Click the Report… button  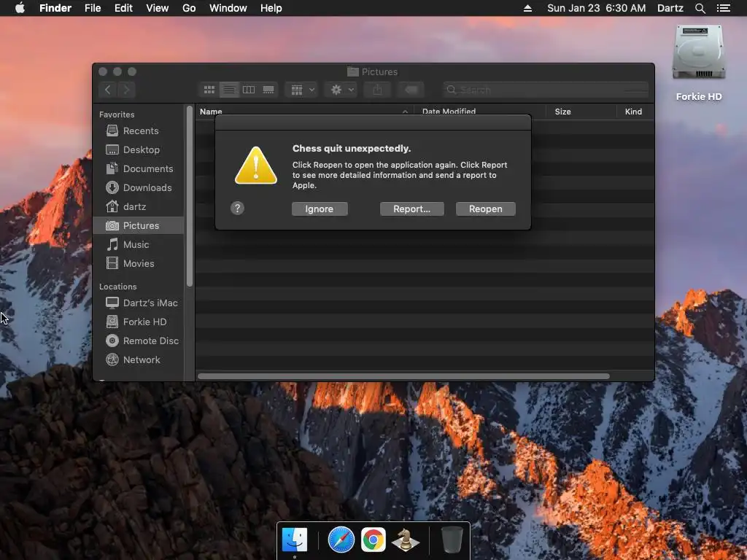pyautogui.click(x=411, y=209)
